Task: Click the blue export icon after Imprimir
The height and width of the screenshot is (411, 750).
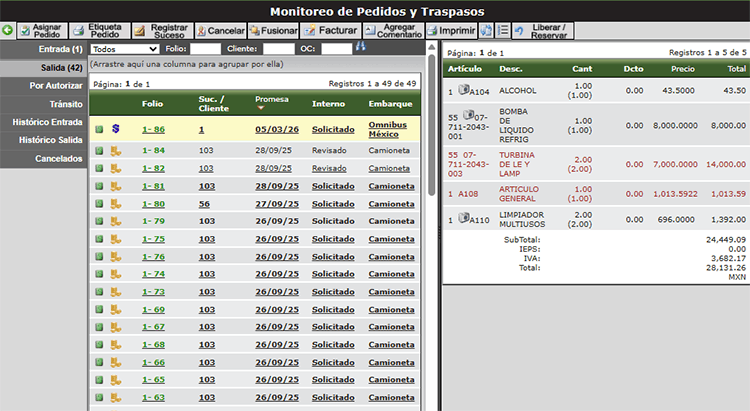Action: pos(486,31)
